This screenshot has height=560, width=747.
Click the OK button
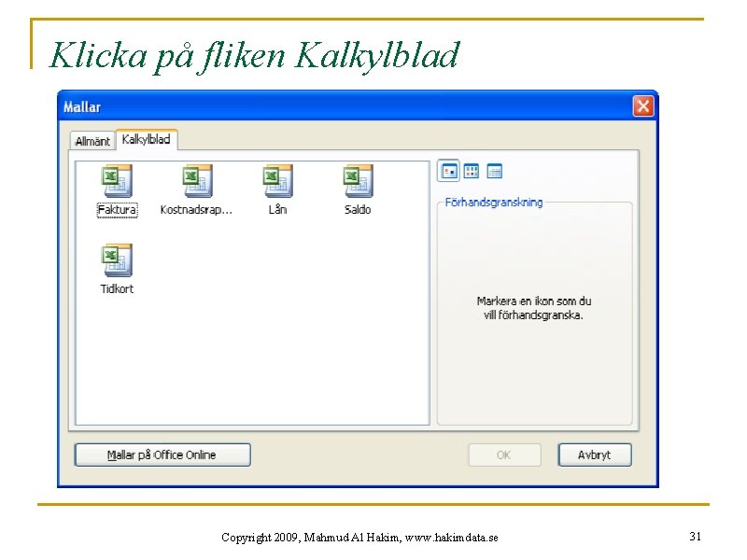coord(504,455)
